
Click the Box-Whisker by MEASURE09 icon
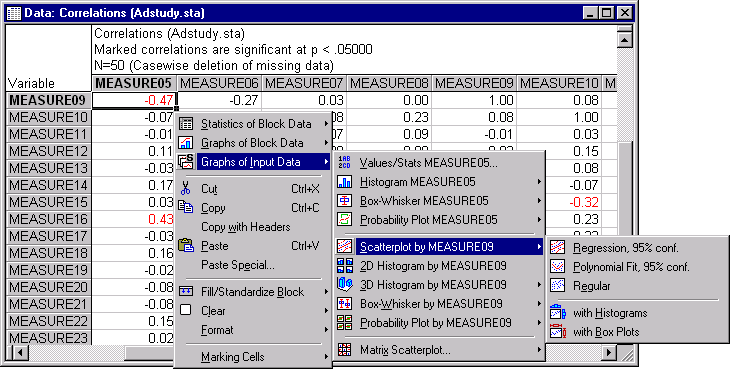(345, 303)
